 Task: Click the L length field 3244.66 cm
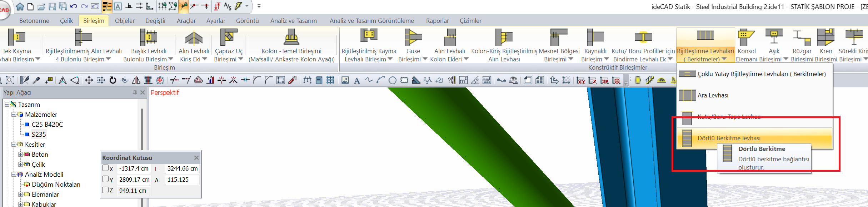(182, 168)
